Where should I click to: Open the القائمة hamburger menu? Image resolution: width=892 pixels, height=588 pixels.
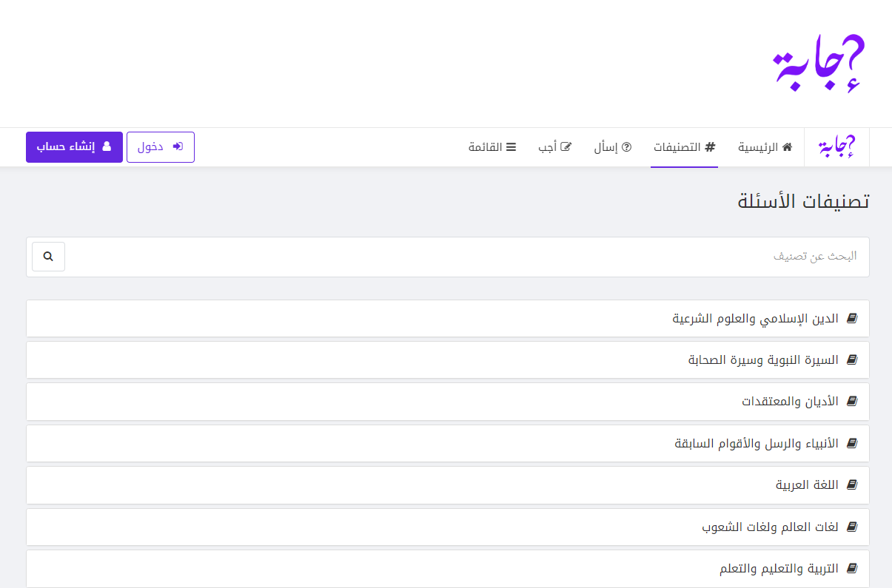pos(492,147)
